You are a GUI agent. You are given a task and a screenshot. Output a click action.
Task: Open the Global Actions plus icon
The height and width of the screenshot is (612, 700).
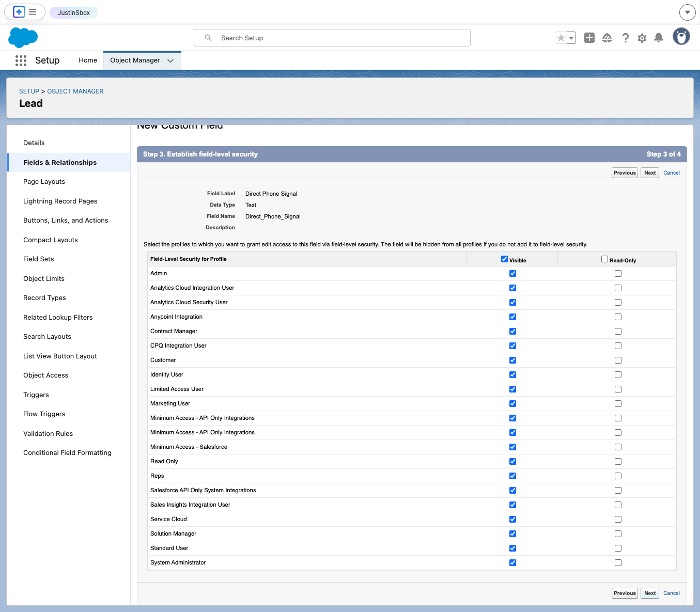pos(589,38)
